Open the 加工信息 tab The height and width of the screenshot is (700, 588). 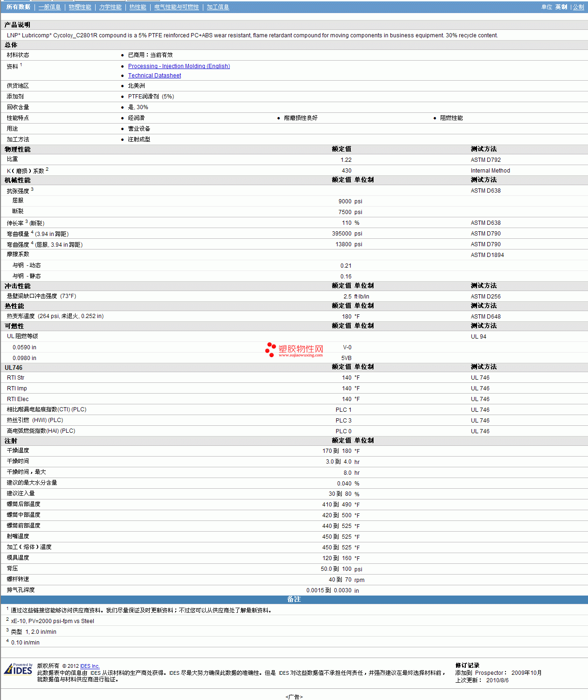pyautogui.click(x=218, y=7)
